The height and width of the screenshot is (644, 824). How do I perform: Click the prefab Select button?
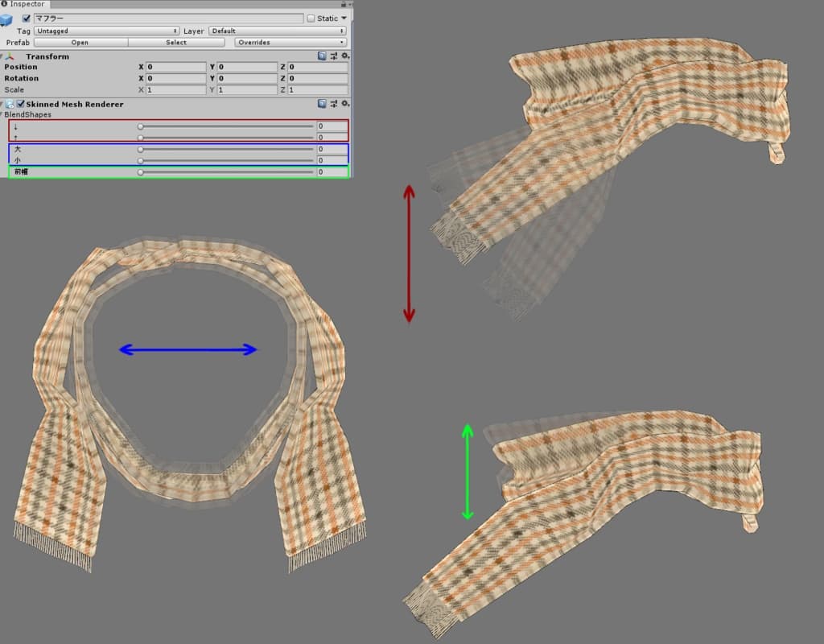point(176,42)
